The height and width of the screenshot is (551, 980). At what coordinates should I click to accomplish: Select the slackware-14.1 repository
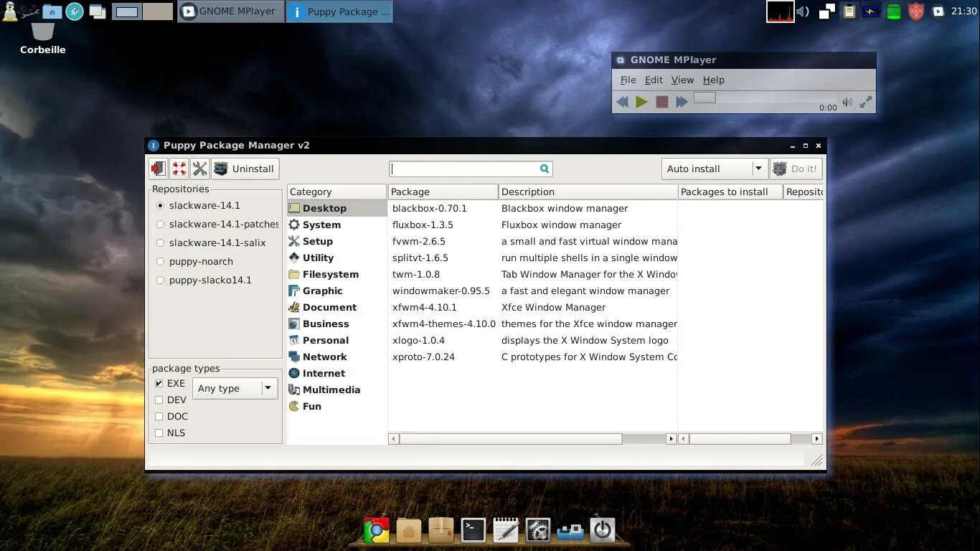coord(198,205)
